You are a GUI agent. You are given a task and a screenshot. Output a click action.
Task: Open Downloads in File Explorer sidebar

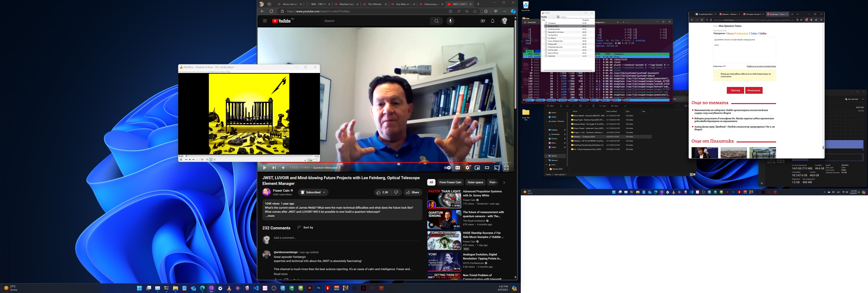point(555,134)
